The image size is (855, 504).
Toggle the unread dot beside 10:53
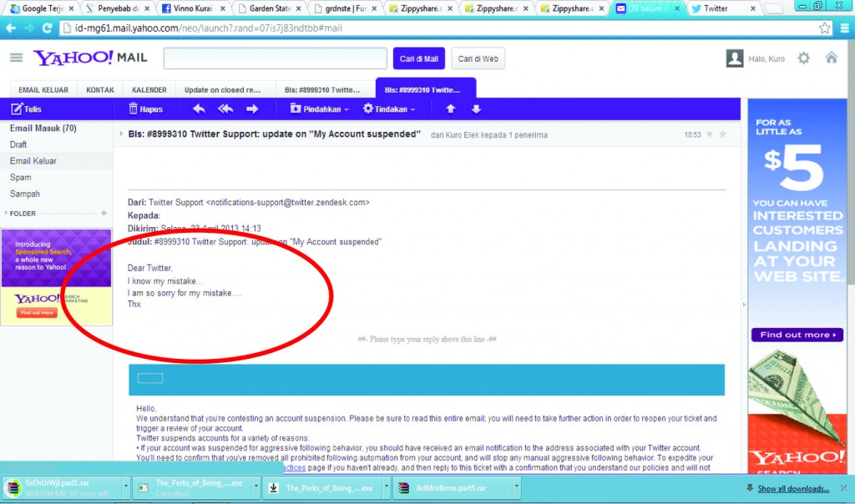[710, 134]
